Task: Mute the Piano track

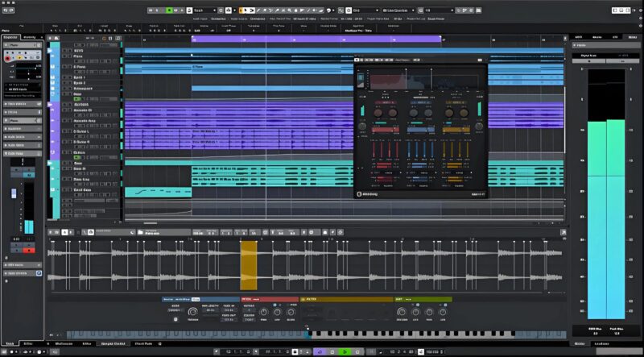Action: [64, 56]
